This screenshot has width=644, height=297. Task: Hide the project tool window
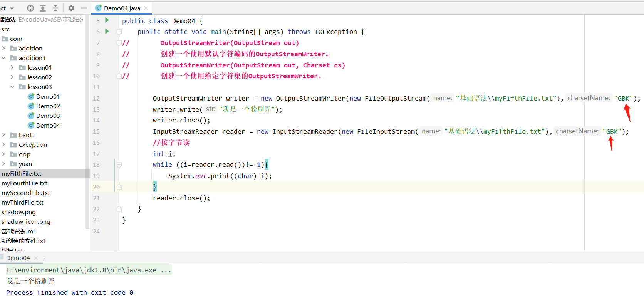84,8
